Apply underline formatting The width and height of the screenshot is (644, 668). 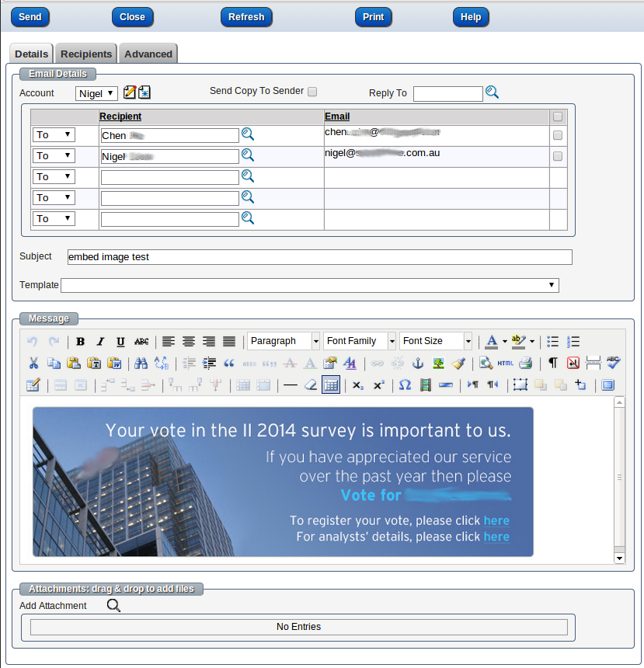(120, 342)
